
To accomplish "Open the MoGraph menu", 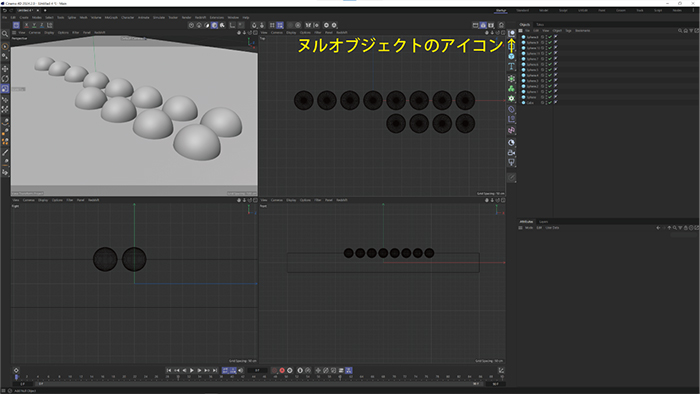I will tap(111, 17).
